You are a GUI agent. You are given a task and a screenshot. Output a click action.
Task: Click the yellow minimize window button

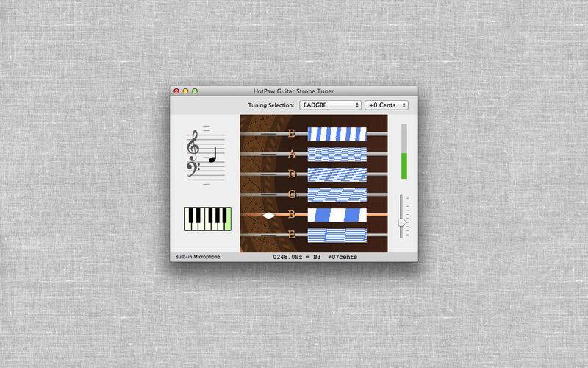click(186, 91)
